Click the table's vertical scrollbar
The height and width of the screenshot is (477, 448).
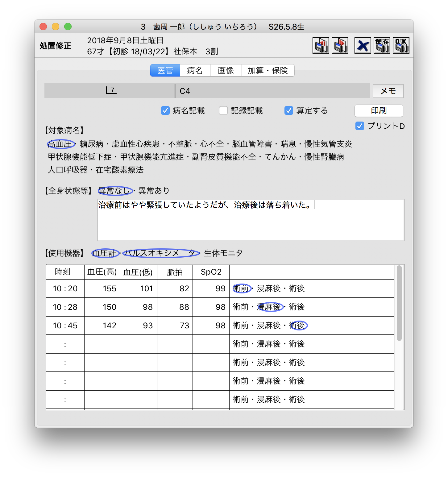coord(399,303)
